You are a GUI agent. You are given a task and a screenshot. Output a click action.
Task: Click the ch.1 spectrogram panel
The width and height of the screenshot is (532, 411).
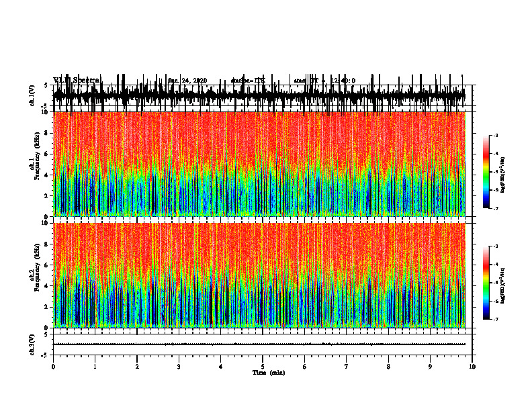(259, 164)
